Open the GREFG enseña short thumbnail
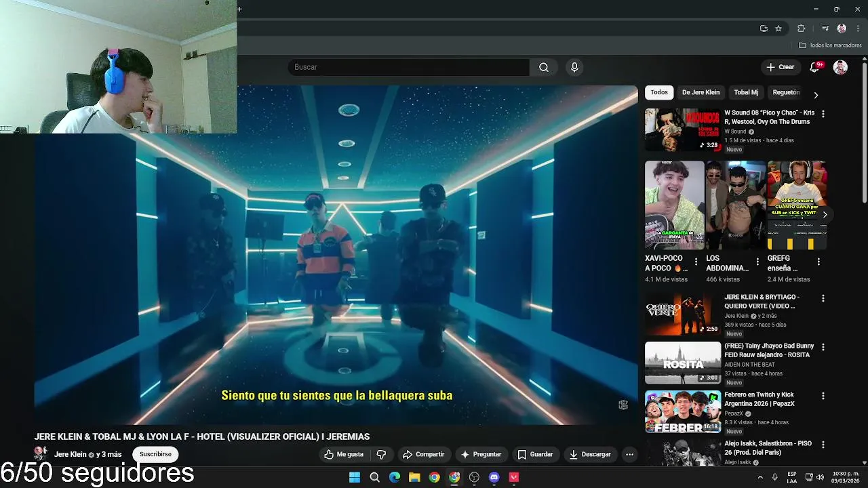The image size is (868, 488). tap(797, 205)
